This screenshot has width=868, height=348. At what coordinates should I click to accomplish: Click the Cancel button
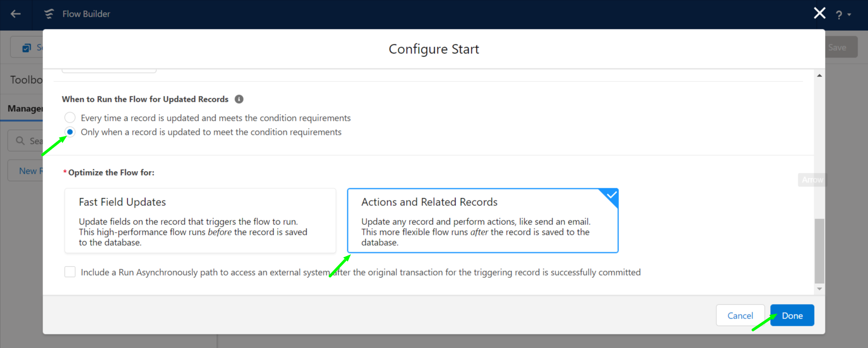click(740, 315)
